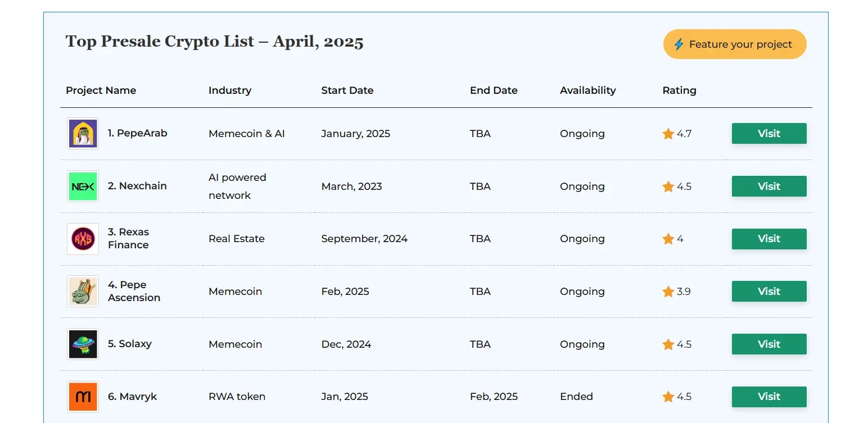Click the orange Mavryk logo icon

tap(83, 397)
